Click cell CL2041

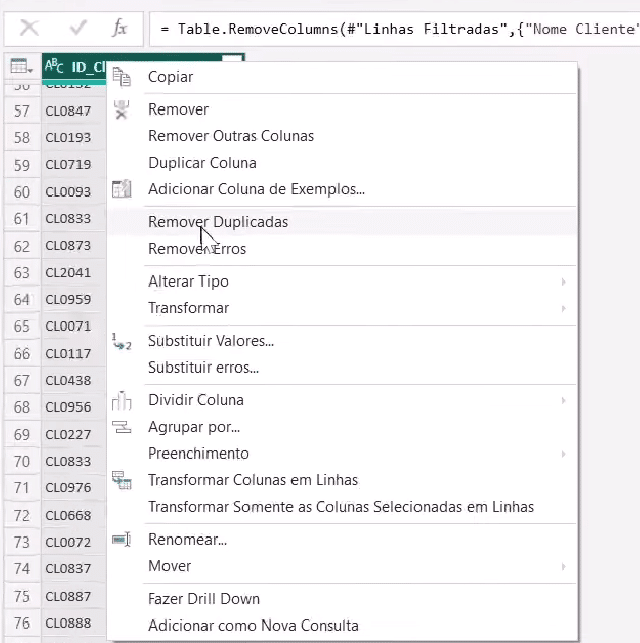tap(68, 273)
